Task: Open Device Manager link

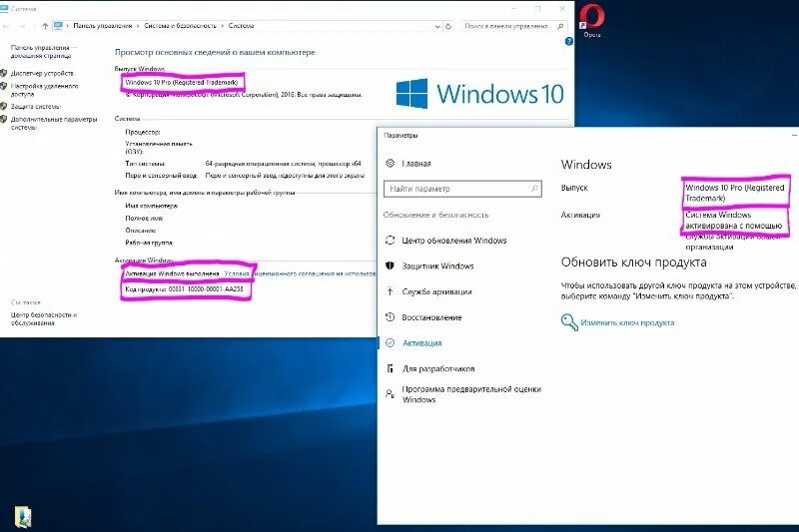Action: coord(42,73)
